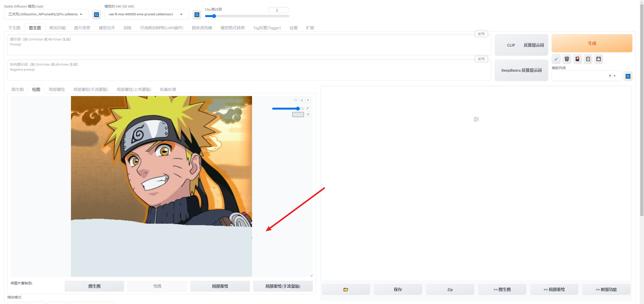Go to the 模型合并 tab
Image resolution: width=644 pixels, height=304 pixels.
pyautogui.click(x=107, y=28)
